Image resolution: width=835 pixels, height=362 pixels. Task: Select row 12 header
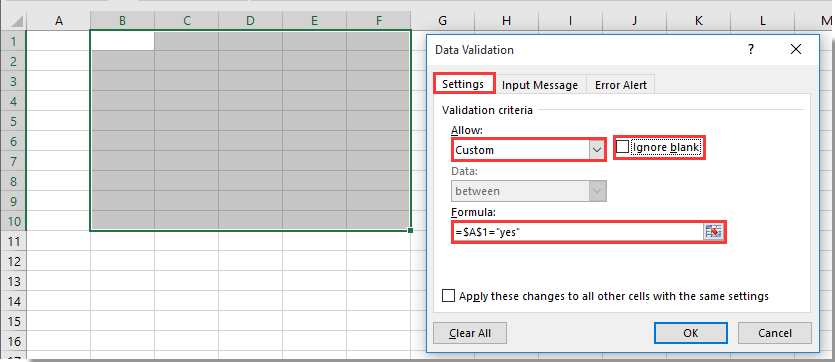13,261
